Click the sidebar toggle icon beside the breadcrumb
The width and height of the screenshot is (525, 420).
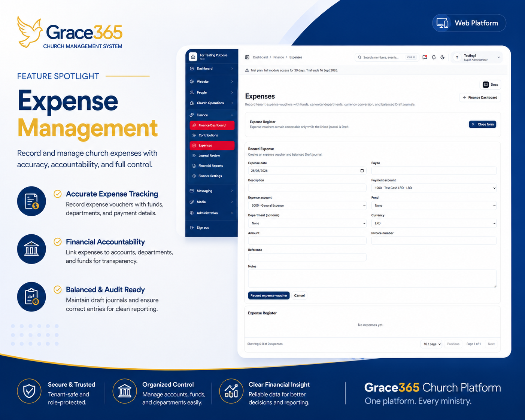point(247,57)
